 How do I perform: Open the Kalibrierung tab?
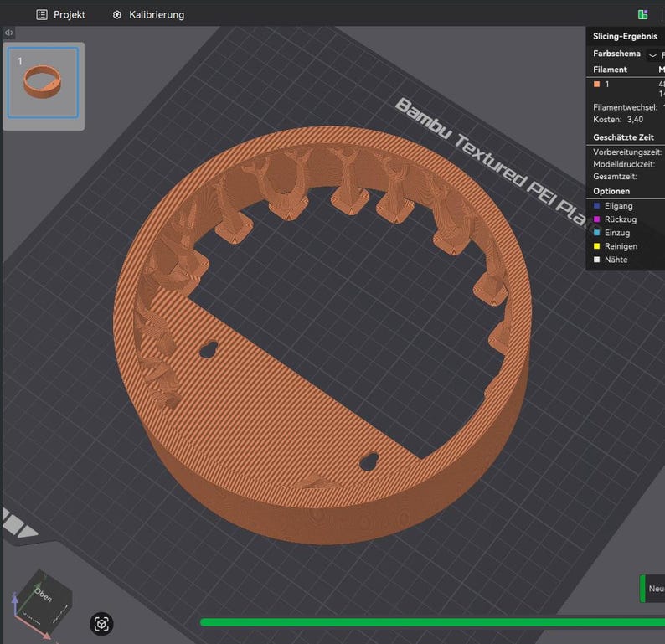pos(148,15)
